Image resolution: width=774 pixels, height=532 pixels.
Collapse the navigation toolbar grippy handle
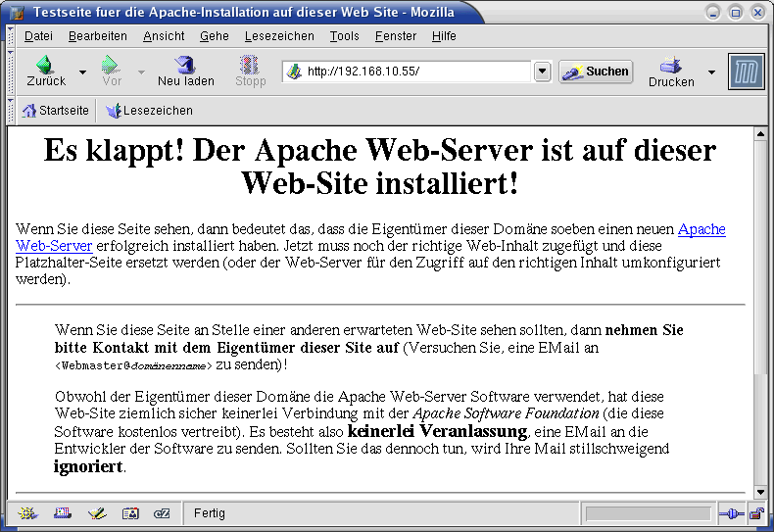[x=11, y=73]
